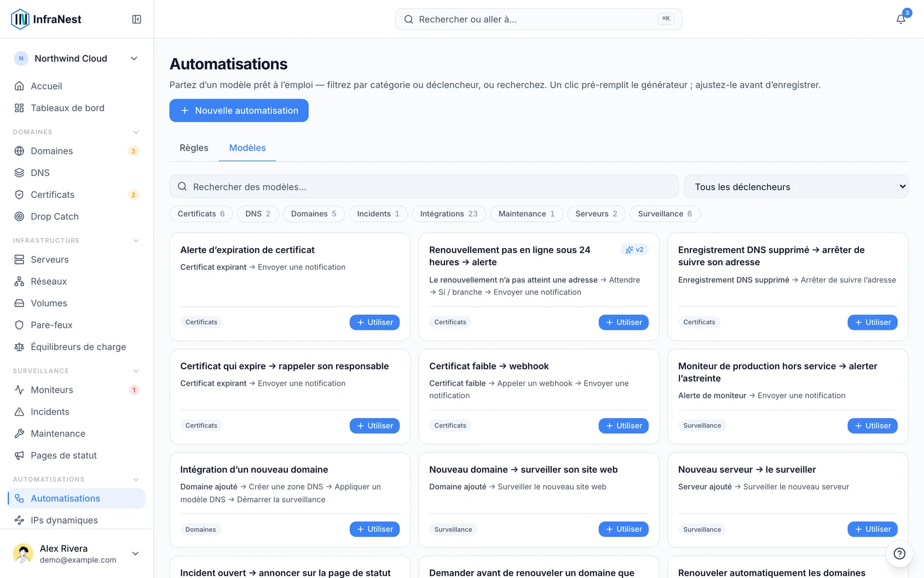Viewport: 924px width, 578px height.
Task: Use Enregistrement DNS supprimé template
Action: click(873, 322)
